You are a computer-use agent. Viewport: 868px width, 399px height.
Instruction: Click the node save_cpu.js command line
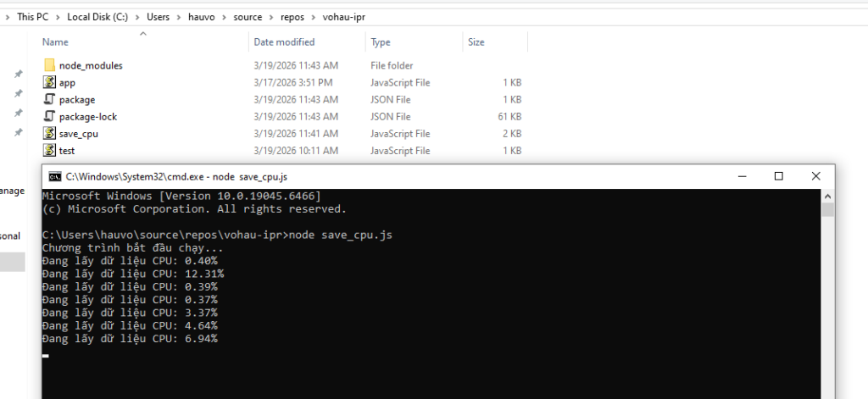(x=217, y=236)
